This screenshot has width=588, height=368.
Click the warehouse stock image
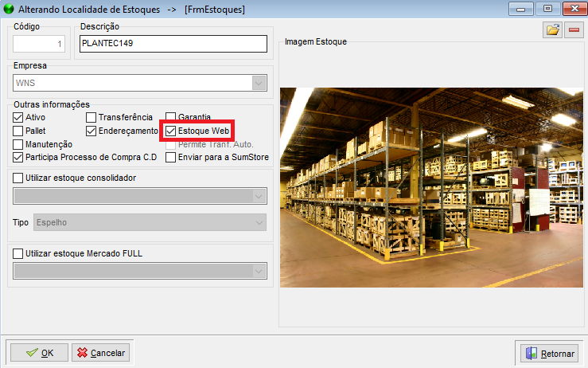point(431,188)
